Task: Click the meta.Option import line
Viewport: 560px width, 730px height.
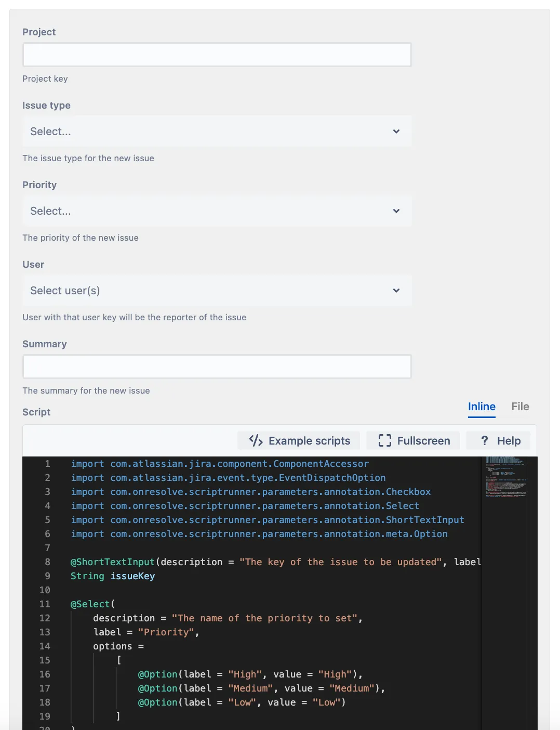Action: (259, 534)
